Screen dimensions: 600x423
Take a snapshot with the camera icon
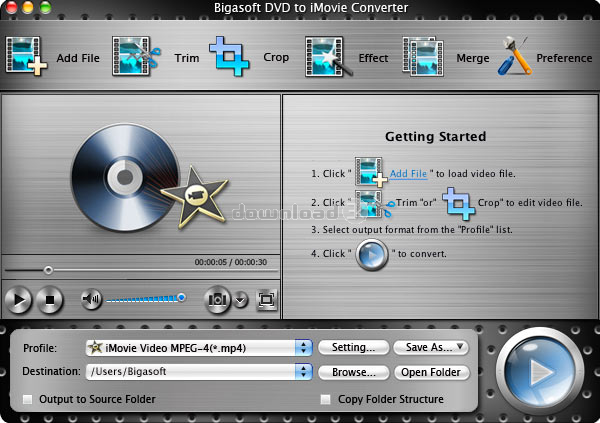[217, 299]
